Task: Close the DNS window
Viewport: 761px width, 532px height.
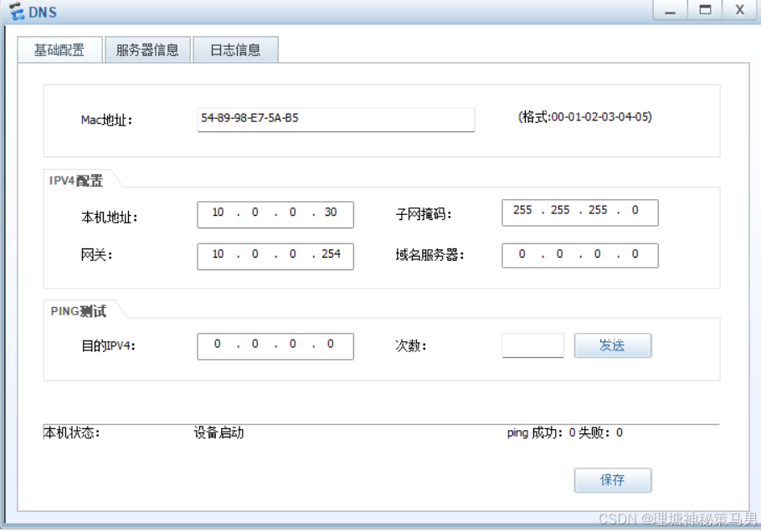Action: [739, 10]
